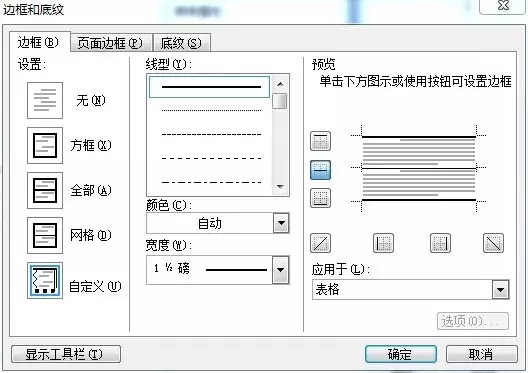The width and height of the screenshot is (528, 373).
Task: Click the 确定 OK button
Action: coord(401,354)
